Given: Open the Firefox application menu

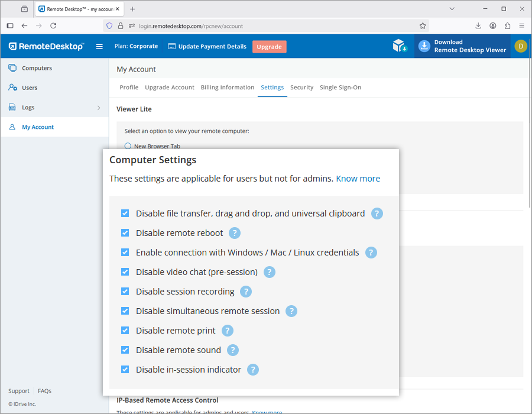Looking at the screenshot, I should click(x=521, y=26).
